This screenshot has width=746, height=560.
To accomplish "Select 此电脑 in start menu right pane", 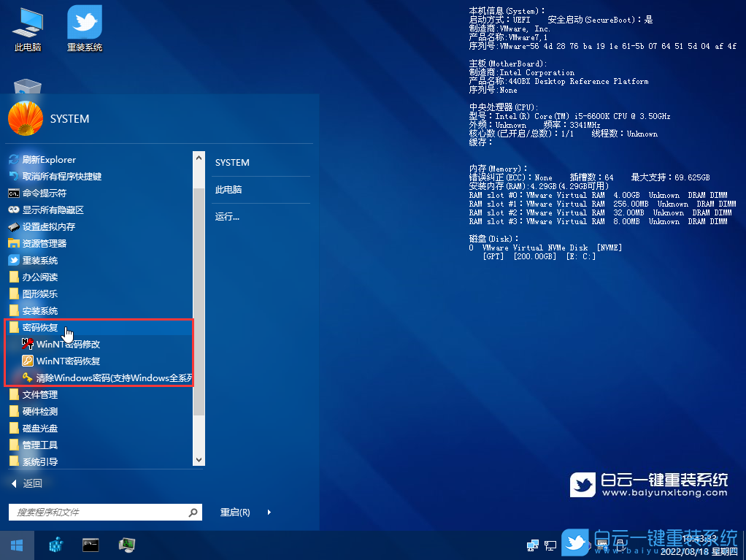I will click(x=228, y=189).
